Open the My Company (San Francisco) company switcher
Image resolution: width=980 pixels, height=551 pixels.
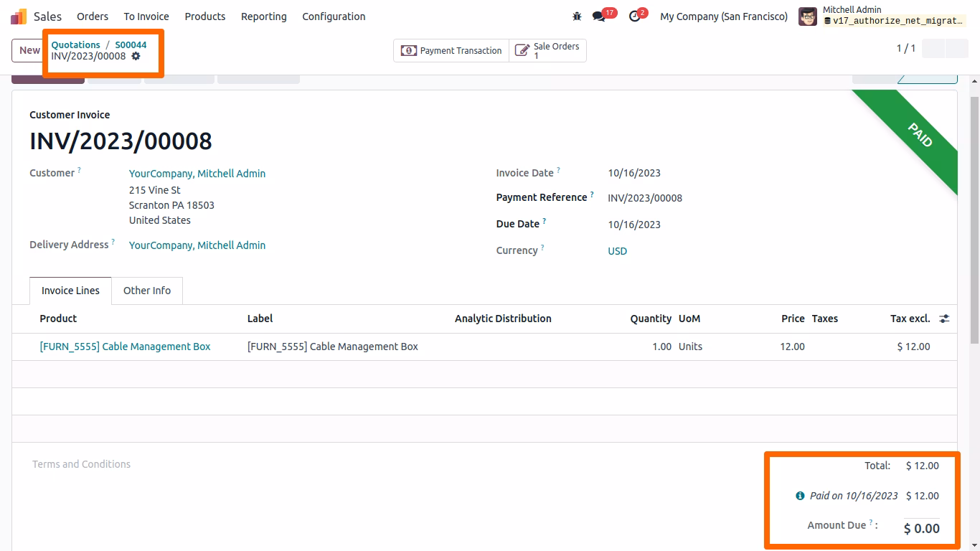click(724, 17)
